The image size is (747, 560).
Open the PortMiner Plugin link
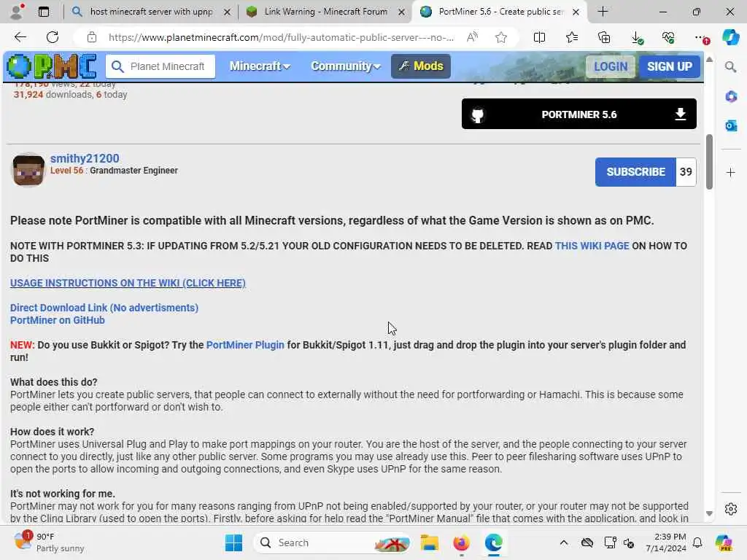245,345
